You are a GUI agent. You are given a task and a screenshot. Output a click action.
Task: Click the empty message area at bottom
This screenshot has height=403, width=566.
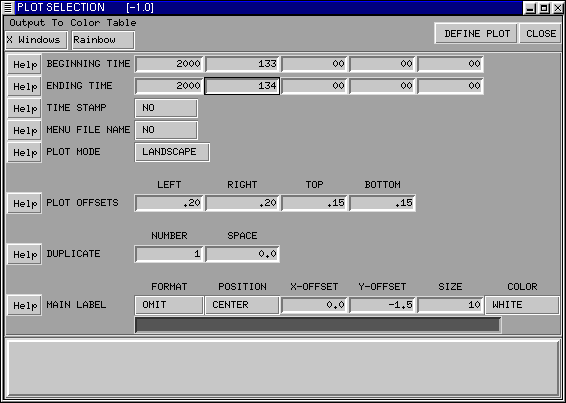tap(283, 368)
